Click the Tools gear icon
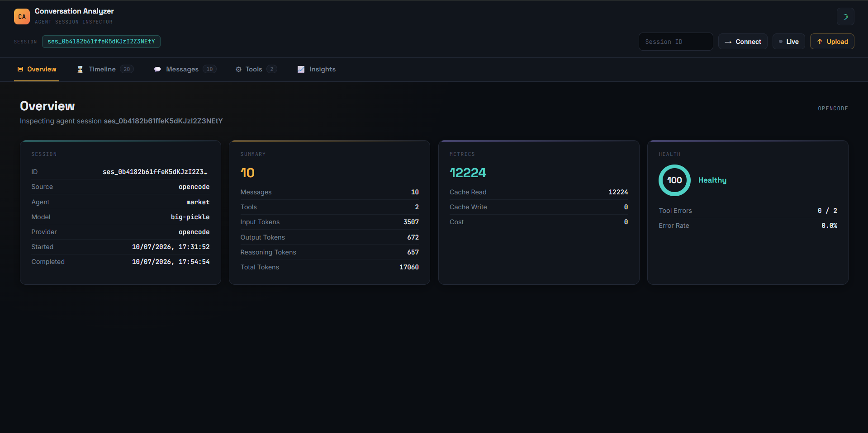Image resolution: width=868 pixels, height=433 pixels. click(238, 69)
